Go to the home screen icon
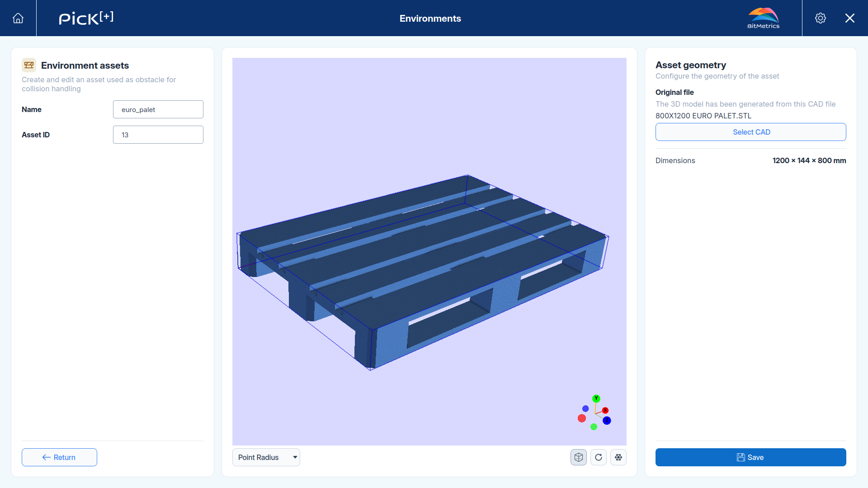Image resolution: width=868 pixels, height=488 pixels. tap(18, 18)
